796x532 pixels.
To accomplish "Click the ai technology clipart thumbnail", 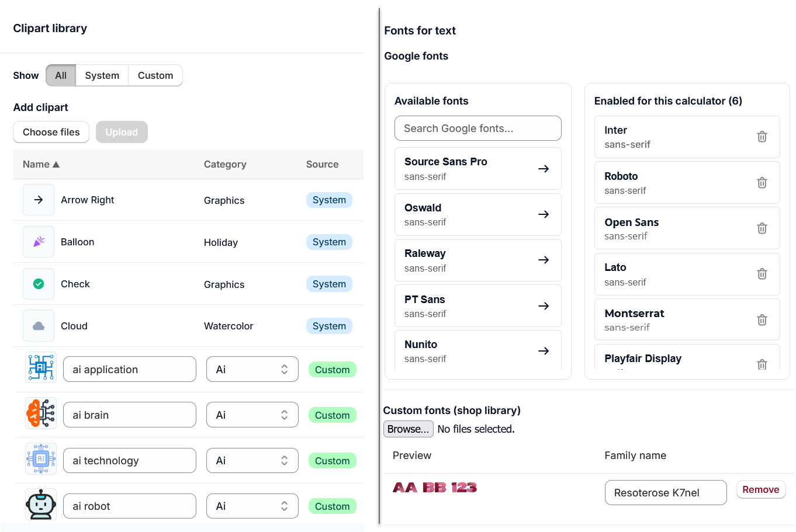I will tap(41, 458).
